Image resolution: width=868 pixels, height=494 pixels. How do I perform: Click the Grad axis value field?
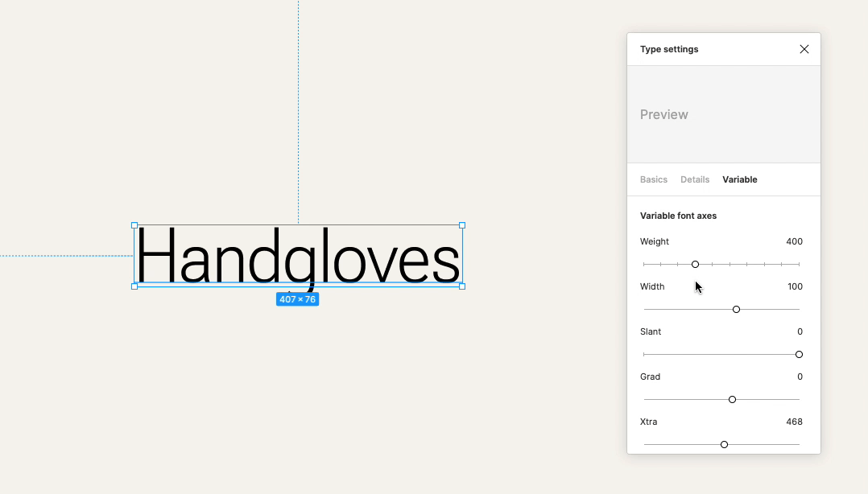800,377
